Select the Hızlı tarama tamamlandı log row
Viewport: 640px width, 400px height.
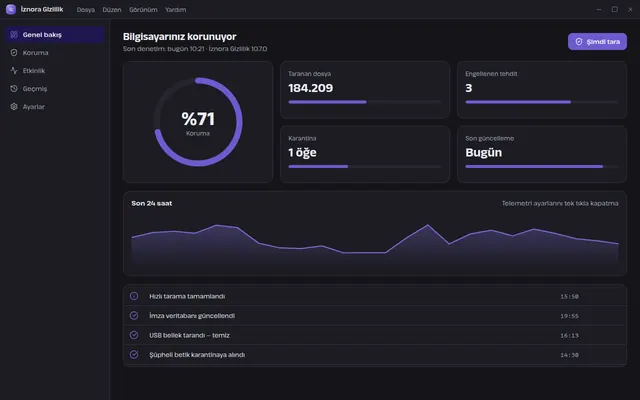click(375, 296)
